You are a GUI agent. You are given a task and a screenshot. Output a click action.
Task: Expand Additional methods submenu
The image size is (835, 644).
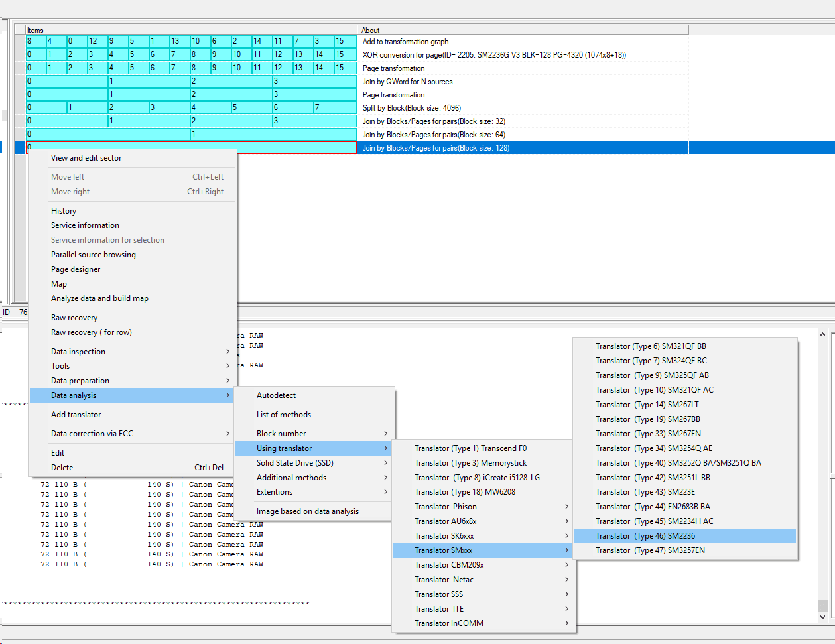pyautogui.click(x=314, y=478)
